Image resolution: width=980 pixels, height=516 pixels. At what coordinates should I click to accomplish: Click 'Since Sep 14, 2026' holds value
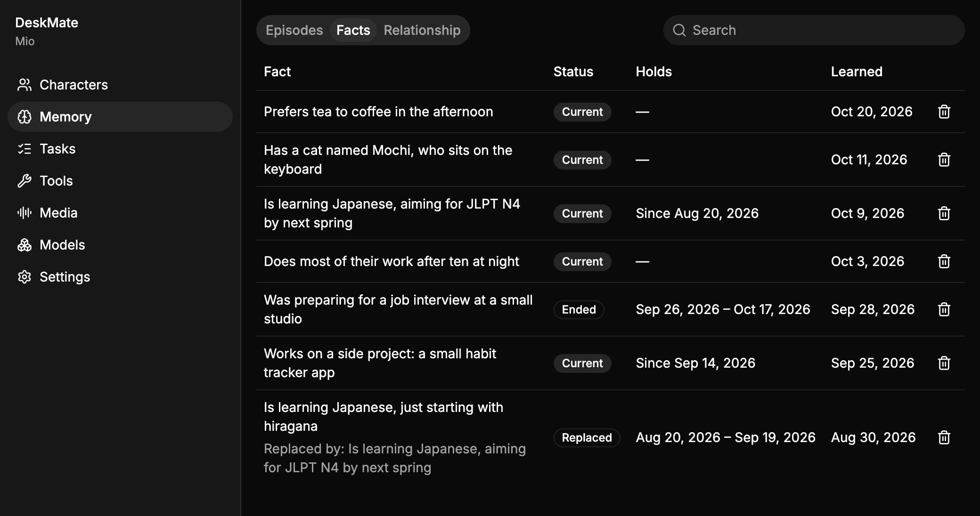[695, 363]
